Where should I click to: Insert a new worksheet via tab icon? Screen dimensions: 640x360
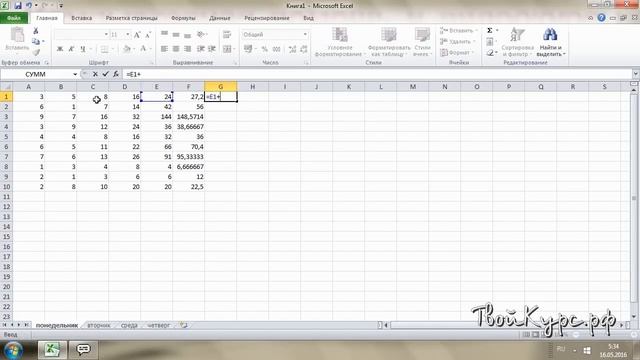(184, 325)
